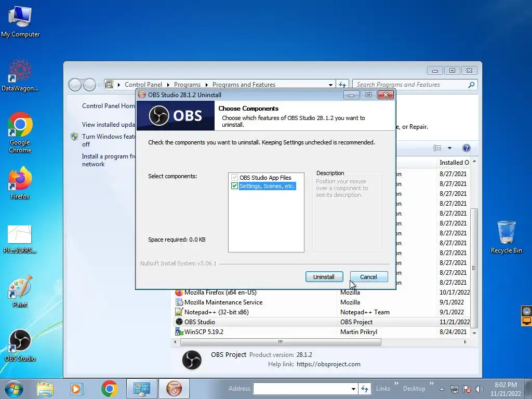Click the Action Center flag icon
Image resolution: width=532 pixels, height=399 pixels.
467,389
